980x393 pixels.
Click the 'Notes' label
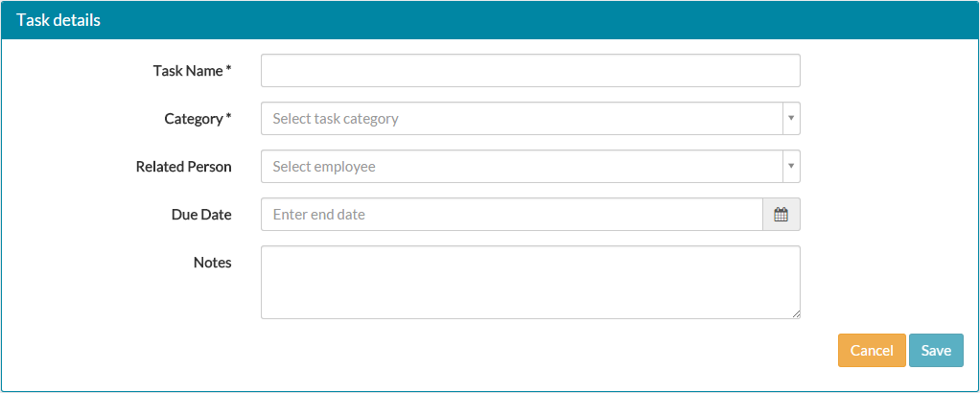click(212, 263)
